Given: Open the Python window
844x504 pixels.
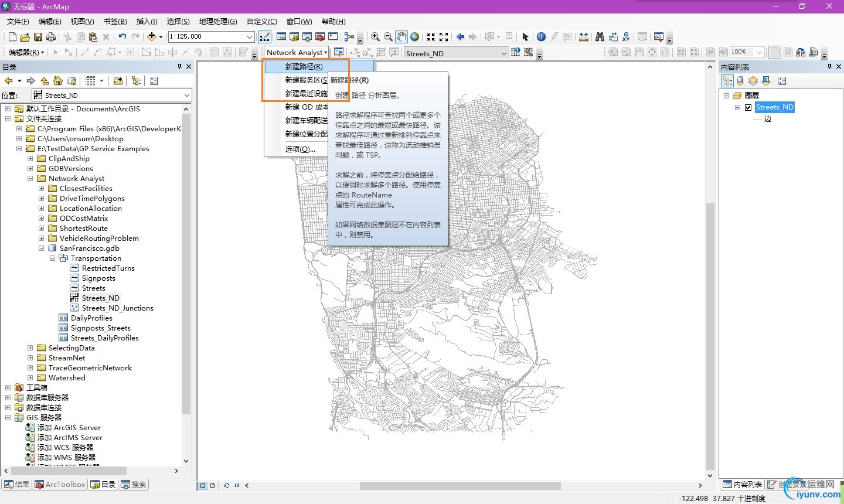Looking at the screenshot, I should tap(333, 37).
